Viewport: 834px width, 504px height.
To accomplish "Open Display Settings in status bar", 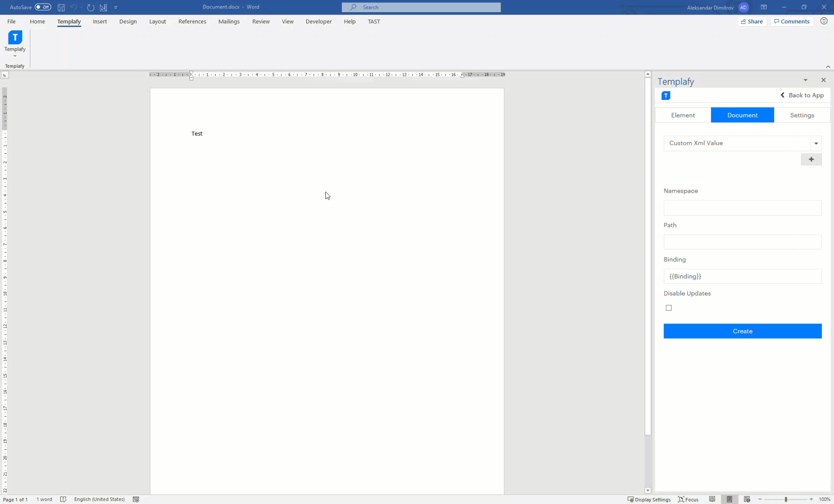I will click(649, 499).
